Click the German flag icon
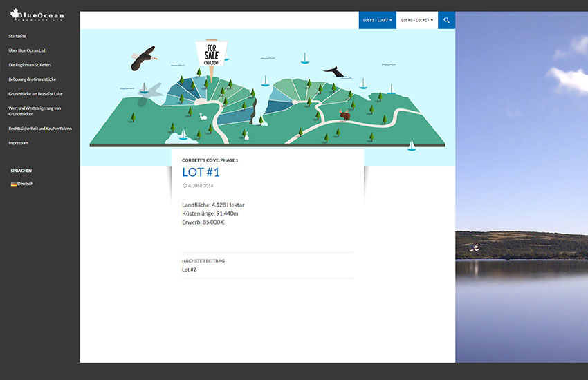The image size is (588, 380). pos(13,184)
